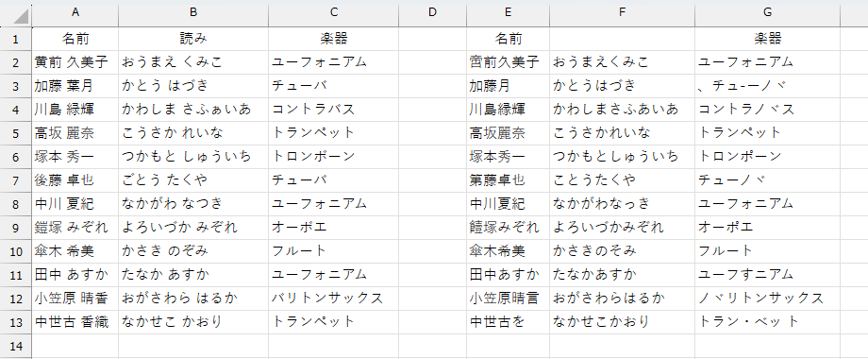Viewport: 868px width, 359px height.
Task: Select row 1 header
Action: (x=15, y=39)
